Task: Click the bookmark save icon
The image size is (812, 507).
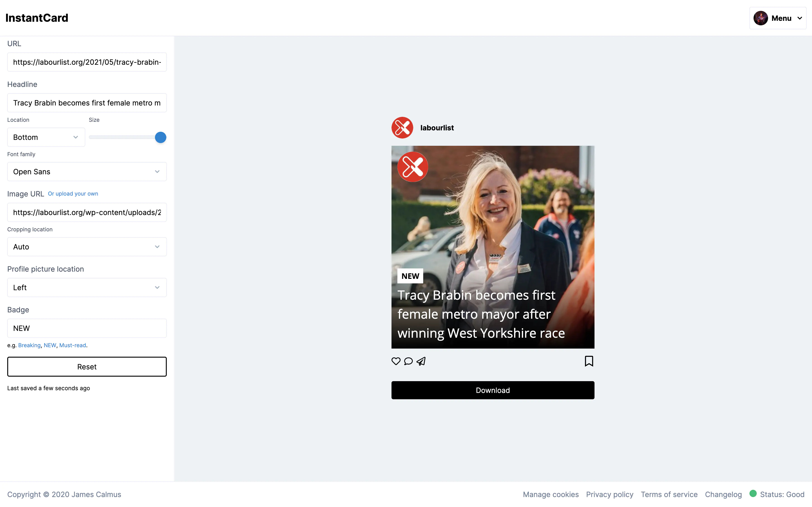Action: [x=589, y=361]
